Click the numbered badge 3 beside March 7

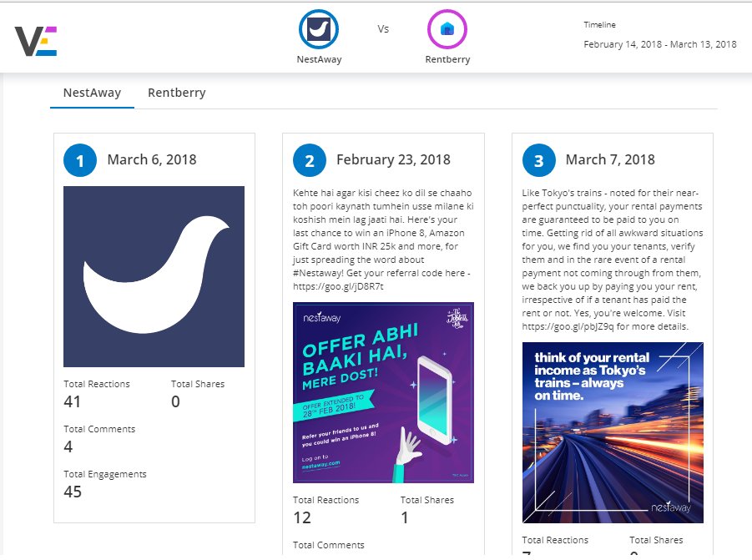538,160
